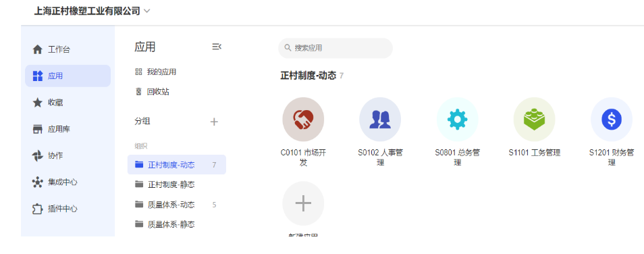
Task: Collapse the 应用 side panel icon
Action: tap(217, 47)
